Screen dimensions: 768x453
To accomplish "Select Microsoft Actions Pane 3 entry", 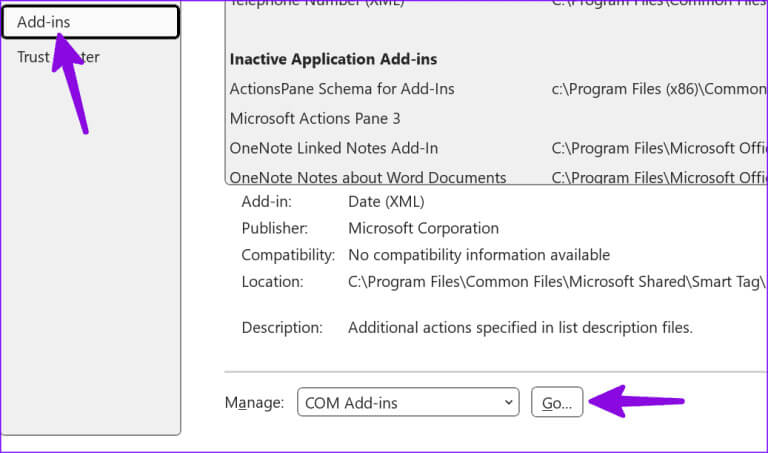I will point(315,119).
